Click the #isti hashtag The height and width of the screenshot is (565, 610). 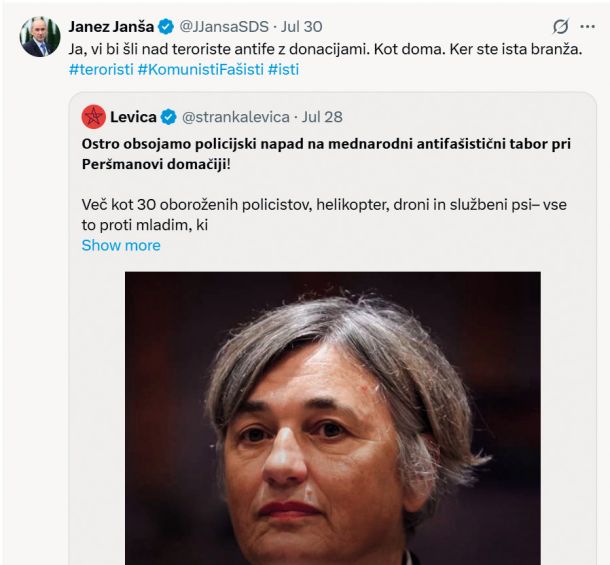tap(283, 69)
